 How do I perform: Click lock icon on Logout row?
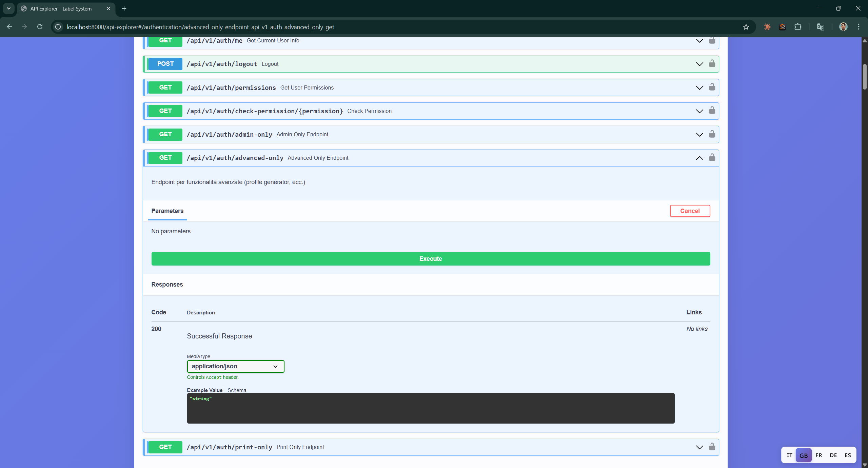pyautogui.click(x=712, y=63)
